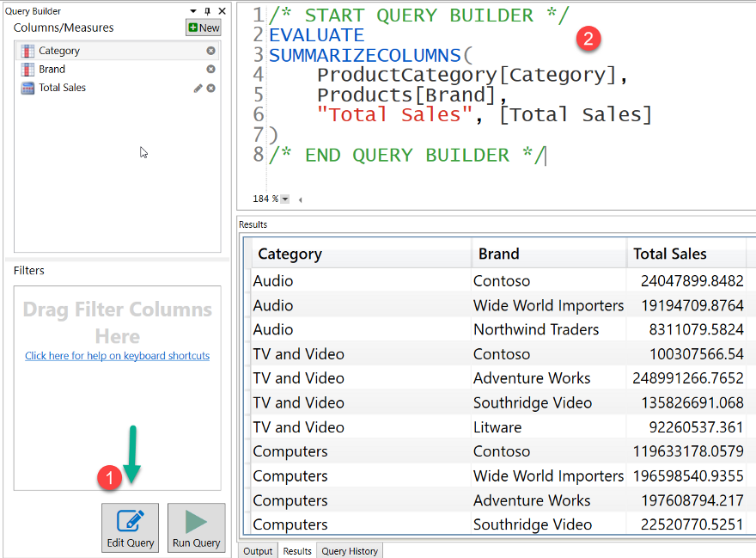Click the cell with value 24047899.8482
Screen dimensions: 756x558
[686, 280]
